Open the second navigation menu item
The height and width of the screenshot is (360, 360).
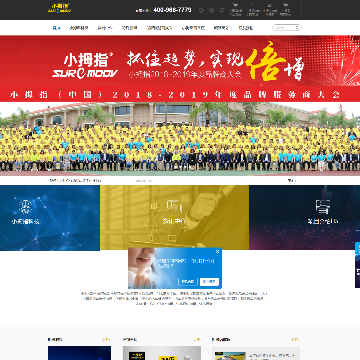click(x=79, y=28)
